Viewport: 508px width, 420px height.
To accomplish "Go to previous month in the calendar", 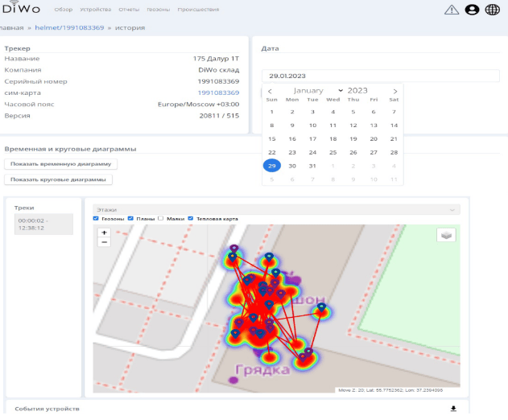I will pyautogui.click(x=270, y=91).
